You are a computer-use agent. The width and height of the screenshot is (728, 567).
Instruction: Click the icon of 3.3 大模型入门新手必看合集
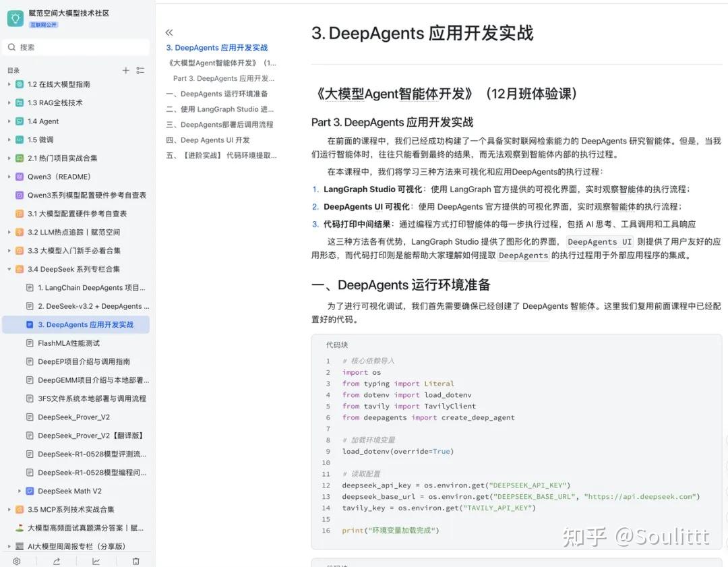click(20, 250)
